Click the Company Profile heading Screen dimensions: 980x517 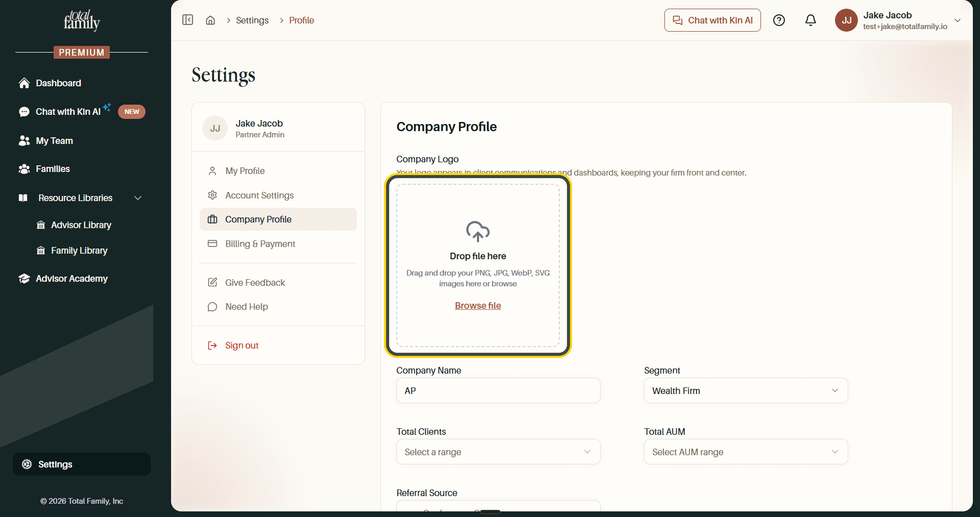pyautogui.click(x=446, y=127)
